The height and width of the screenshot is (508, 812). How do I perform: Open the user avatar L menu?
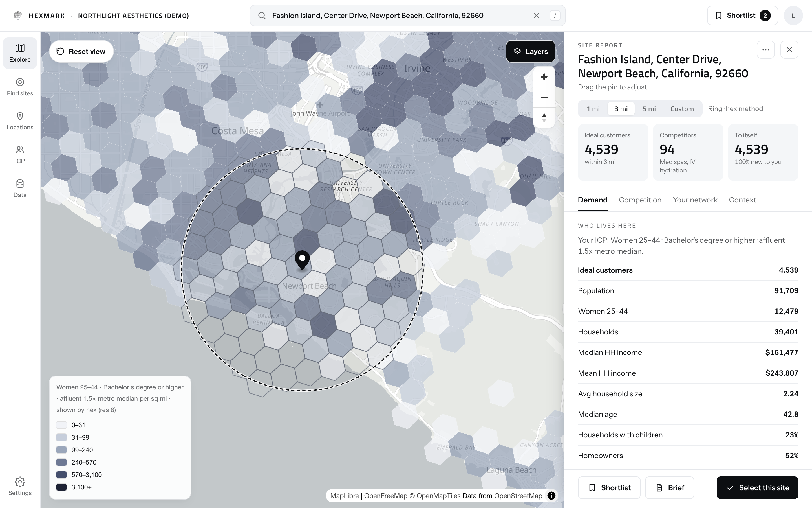(793, 16)
